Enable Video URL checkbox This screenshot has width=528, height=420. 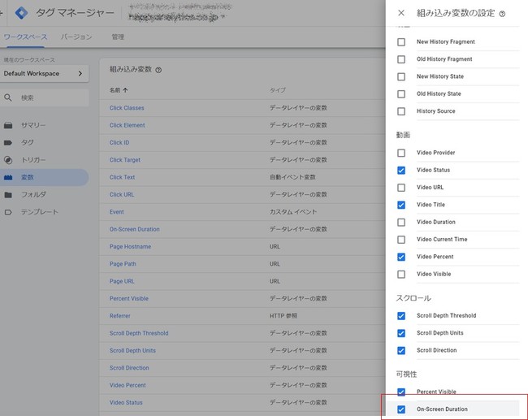click(x=401, y=188)
